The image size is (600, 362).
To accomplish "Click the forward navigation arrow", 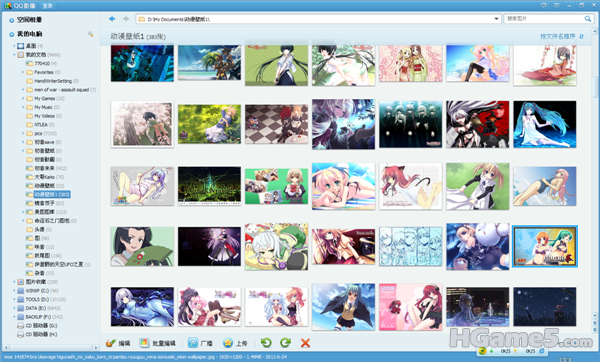I will click(x=126, y=19).
